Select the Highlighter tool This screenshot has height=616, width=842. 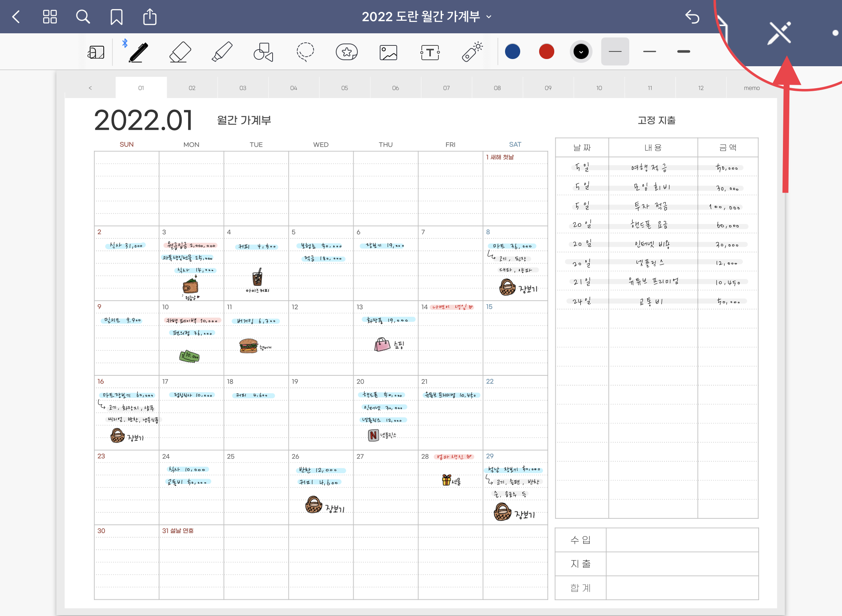(222, 52)
